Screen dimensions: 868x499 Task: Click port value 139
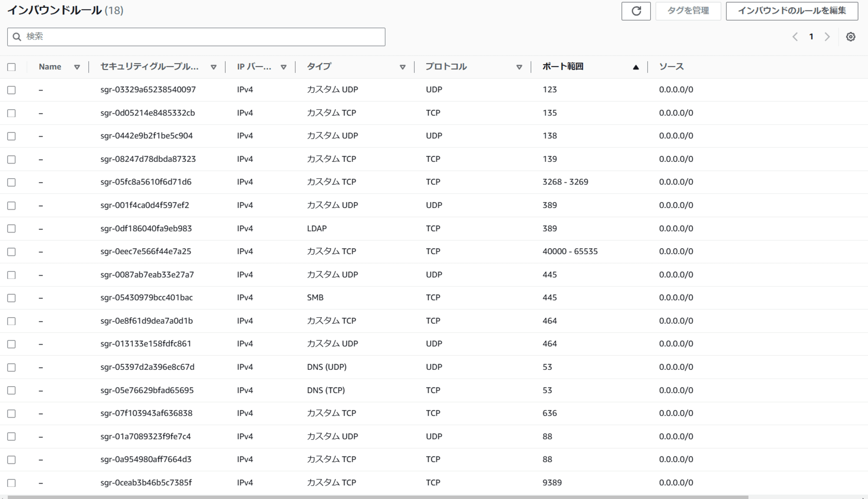(549, 159)
